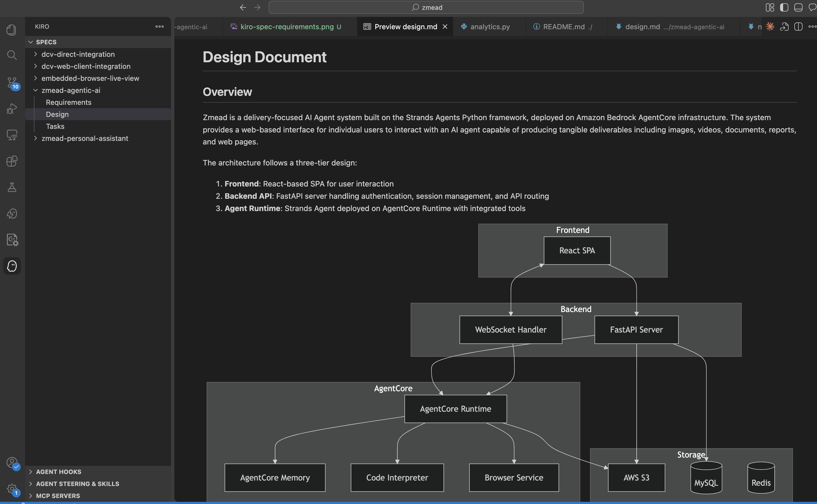Image resolution: width=817 pixels, height=504 pixels.
Task: Toggle the secondary chat sidebar
Action: point(813,7)
